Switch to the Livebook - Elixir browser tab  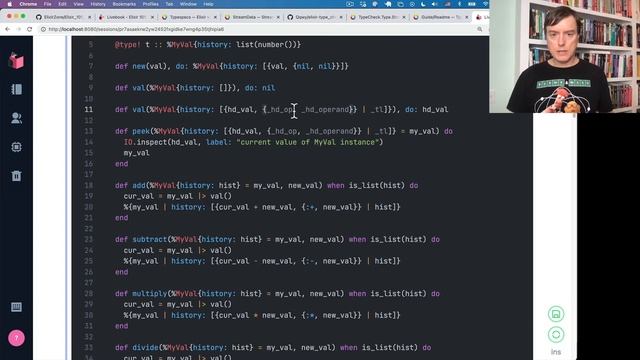(127, 17)
